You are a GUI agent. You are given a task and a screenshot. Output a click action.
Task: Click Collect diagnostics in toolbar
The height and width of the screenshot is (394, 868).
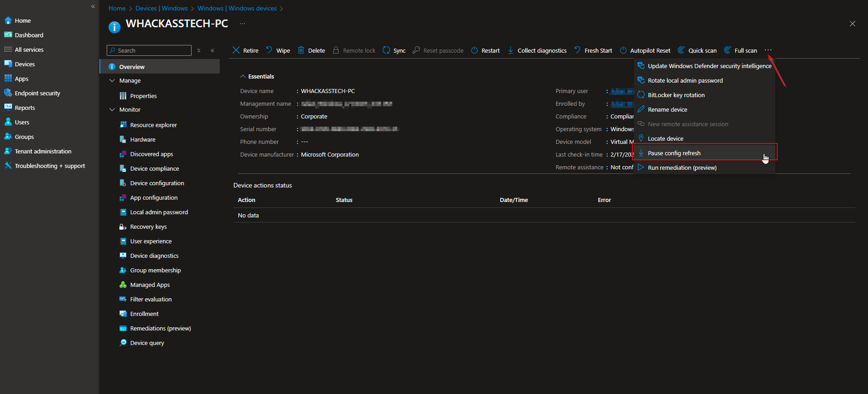tap(537, 50)
